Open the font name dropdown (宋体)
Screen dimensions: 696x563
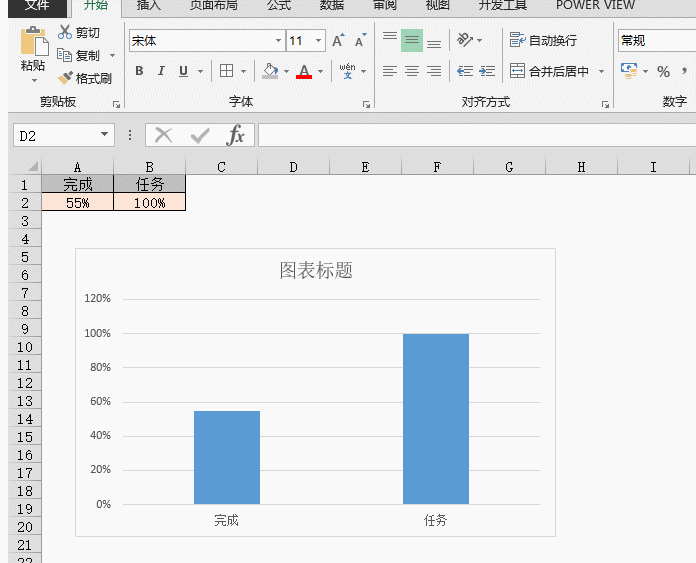278,41
